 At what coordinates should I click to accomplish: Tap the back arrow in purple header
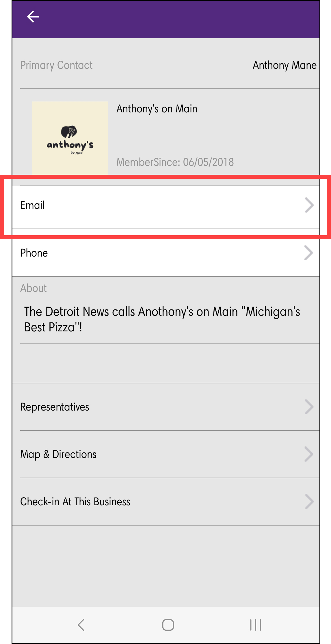[x=33, y=17]
